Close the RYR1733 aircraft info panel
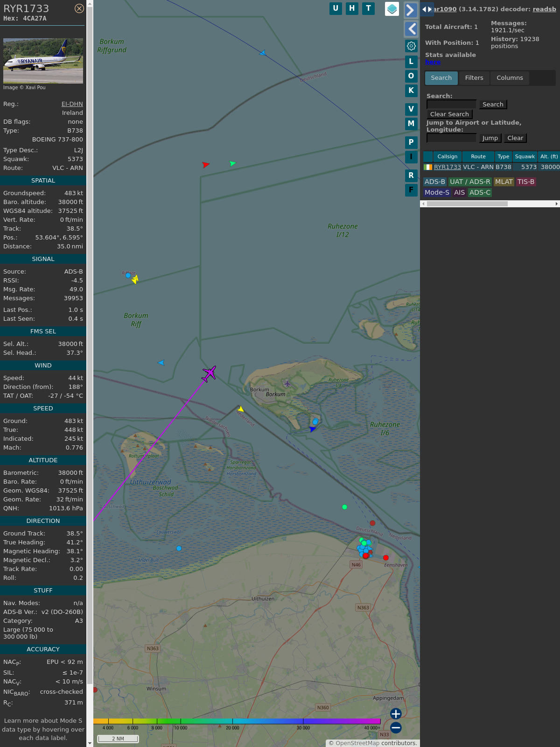The width and height of the screenshot is (560, 747). click(79, 8)
